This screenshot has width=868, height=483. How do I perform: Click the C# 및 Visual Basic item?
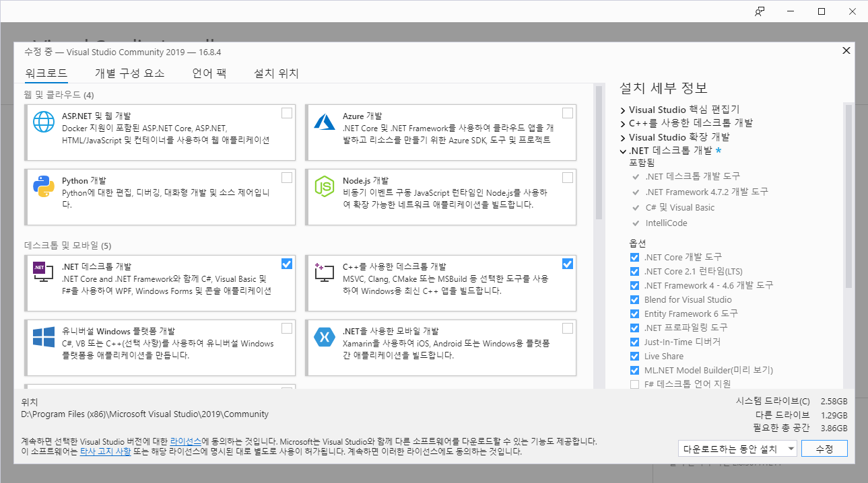[x=679, y=207]
